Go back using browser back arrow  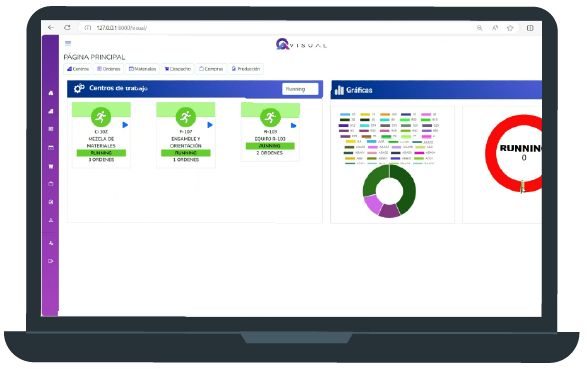pyautogui.click(x=51, y=28)
